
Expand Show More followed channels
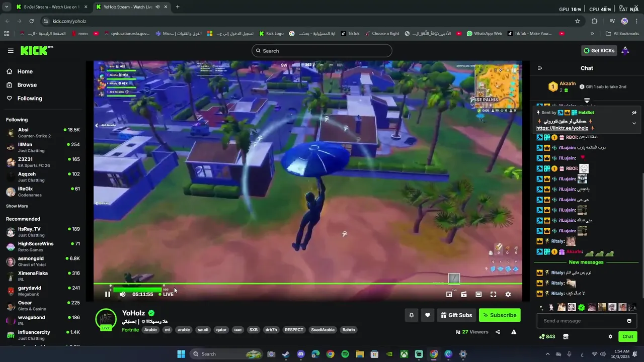click(17, 206)
